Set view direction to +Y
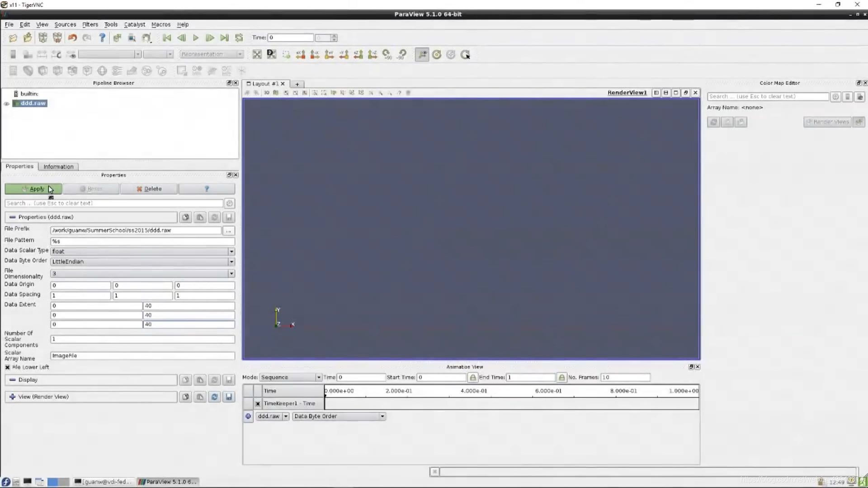Image resolution: width=868 pixels, height=488 pixels. (329, 55)
